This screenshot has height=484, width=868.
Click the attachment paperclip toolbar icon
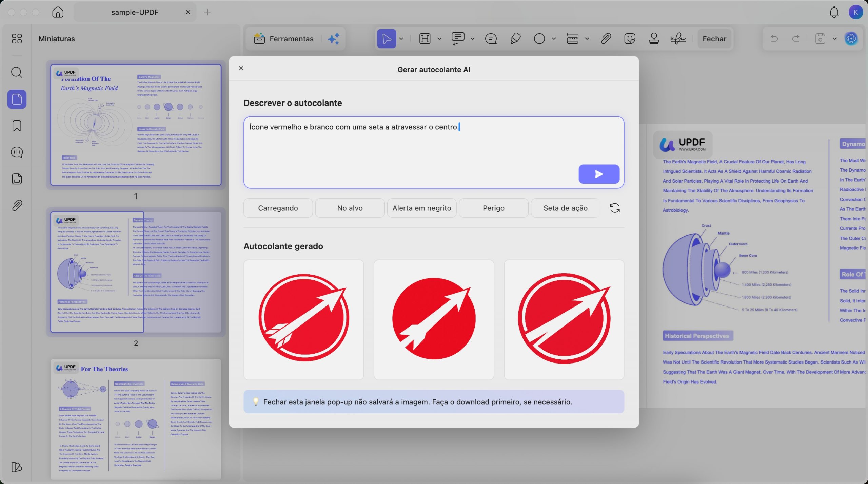pyautogui.click(x=606, y=39)
